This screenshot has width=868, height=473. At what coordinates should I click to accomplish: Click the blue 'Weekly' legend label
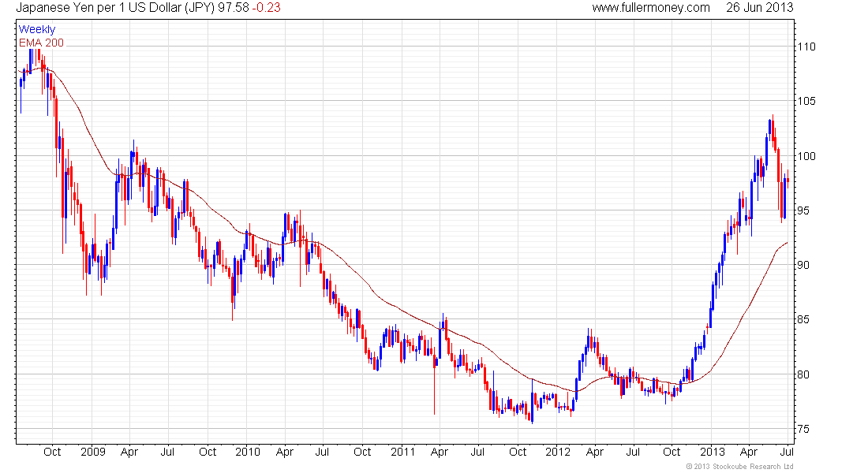(x=37, y=29)
